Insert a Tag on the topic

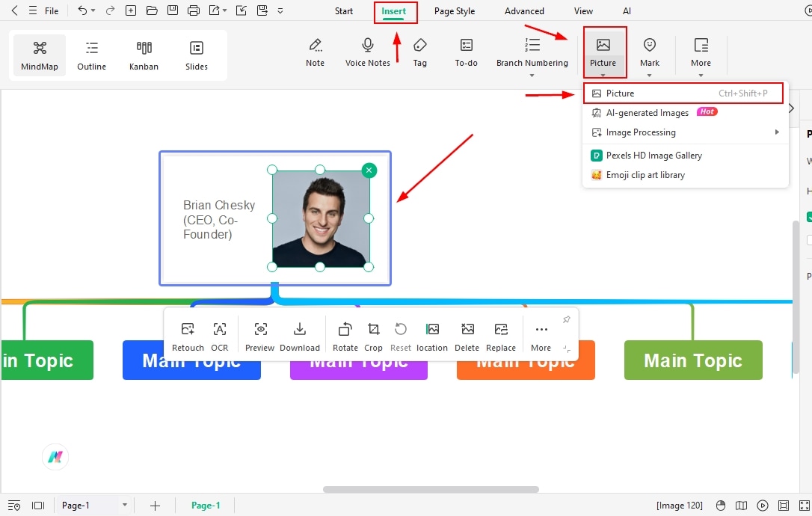click(419, 49)
